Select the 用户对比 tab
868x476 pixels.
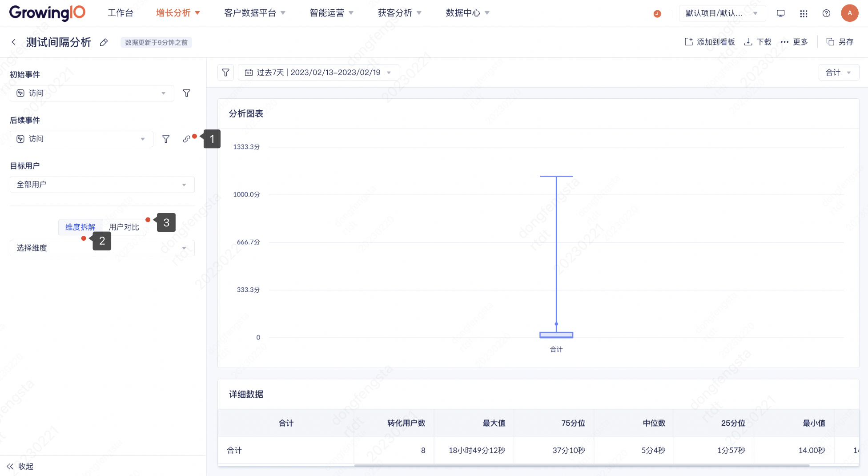point(124,227)
